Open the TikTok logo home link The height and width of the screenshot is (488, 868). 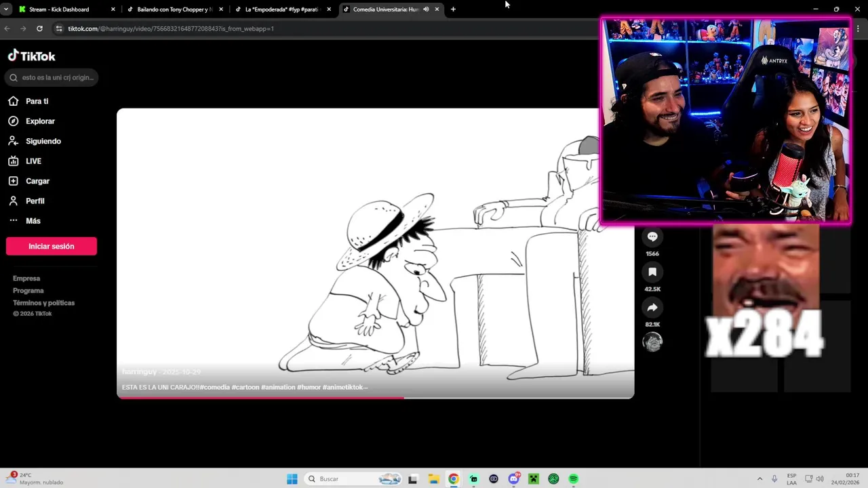point(31,56)
